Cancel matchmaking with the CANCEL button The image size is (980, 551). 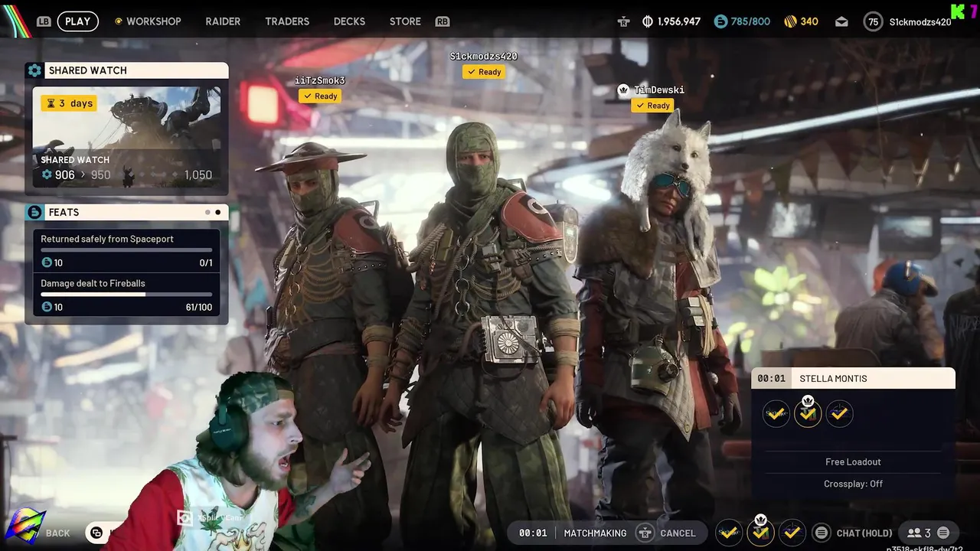[678, 533]
